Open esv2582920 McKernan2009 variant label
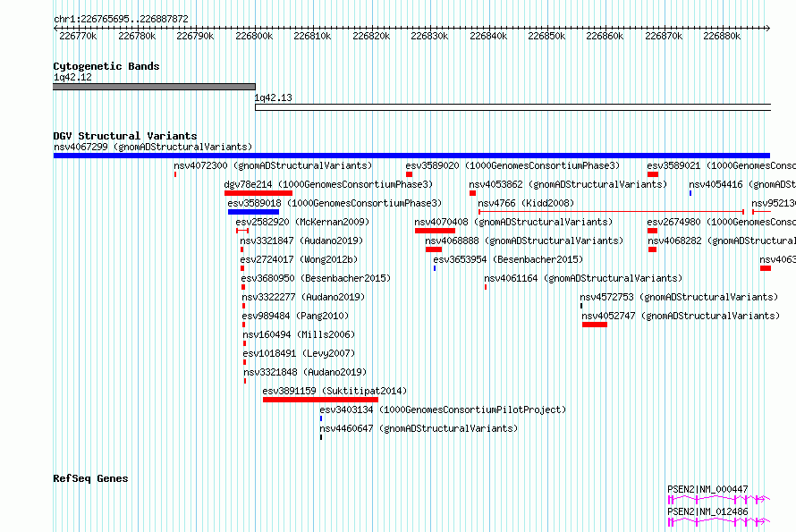This screenshot has height=532, width=796. pos(302,222)
